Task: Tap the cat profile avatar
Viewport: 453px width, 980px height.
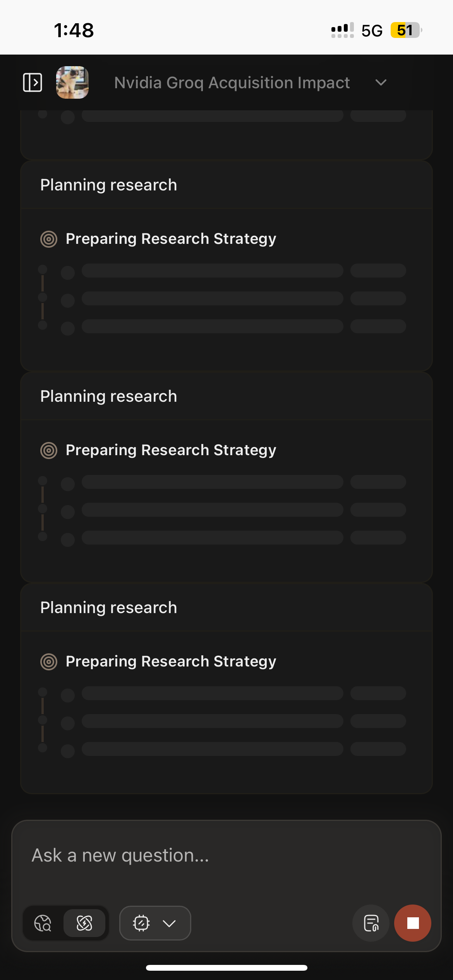Action: click(x=72, y=82)
